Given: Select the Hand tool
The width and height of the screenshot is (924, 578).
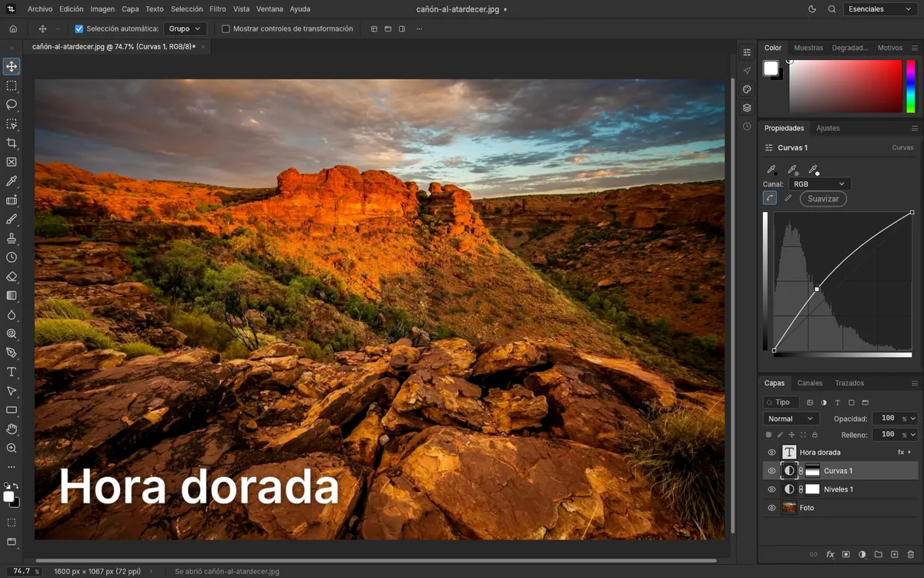Looking at the screenshot, I should pyautogui.click(x=12, y=428).
